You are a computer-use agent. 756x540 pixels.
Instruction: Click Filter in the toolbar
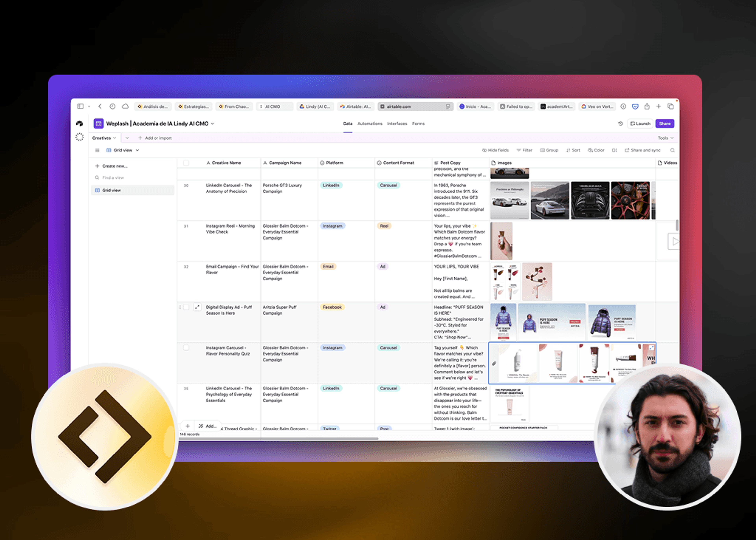(x=524, y=150)
